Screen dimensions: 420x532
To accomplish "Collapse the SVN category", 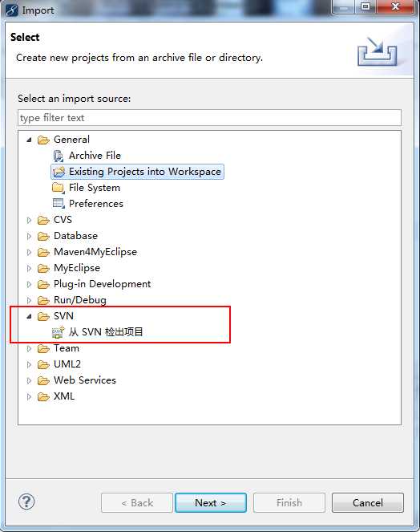I will click(29, 316).
